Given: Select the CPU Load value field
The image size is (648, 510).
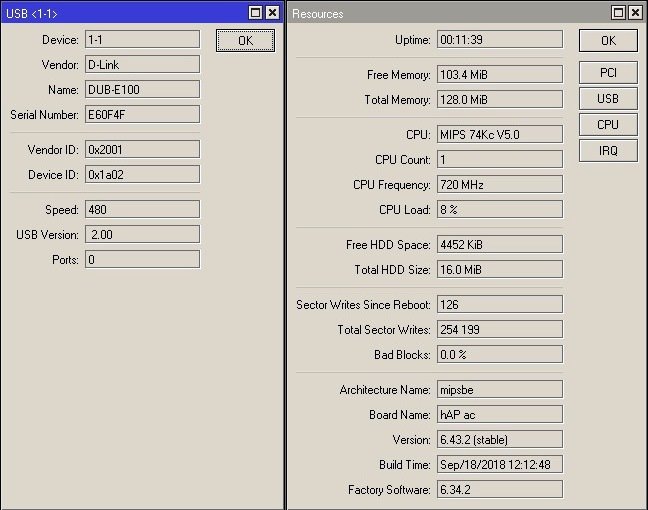Looking at the screenshot, I should (x=499, y=210).
